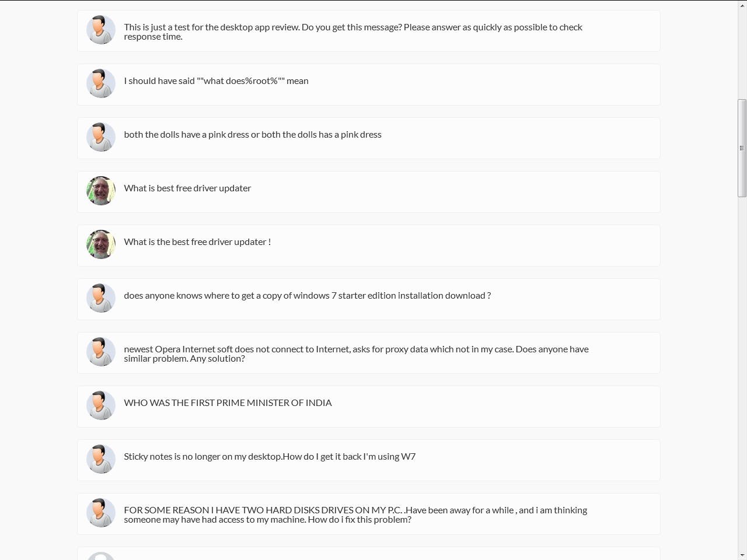This screenshot has height=560, width=747.
Task: Click avatar beside desktop app review test message
Action: pyautogui.click(x=101, y=30)
